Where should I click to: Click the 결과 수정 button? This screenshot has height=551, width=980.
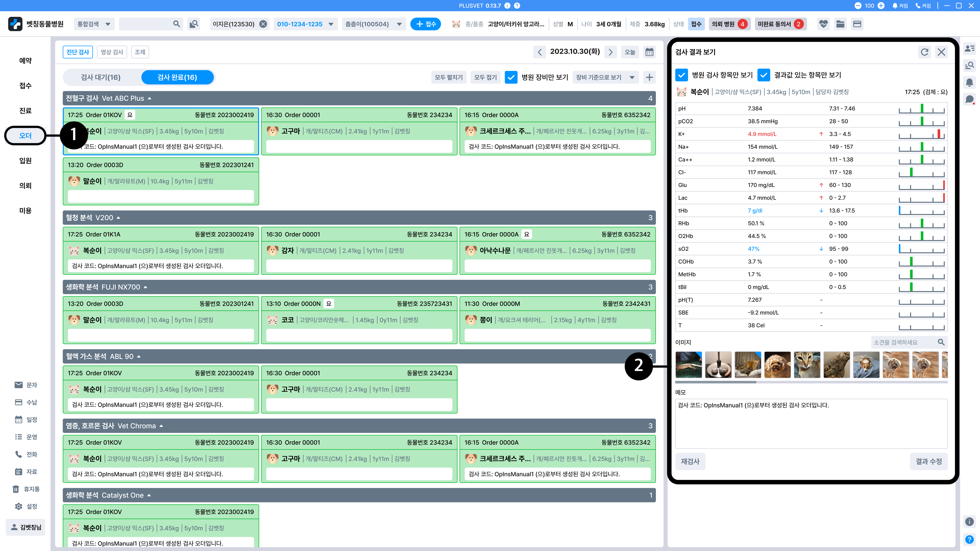click(929, 461)
